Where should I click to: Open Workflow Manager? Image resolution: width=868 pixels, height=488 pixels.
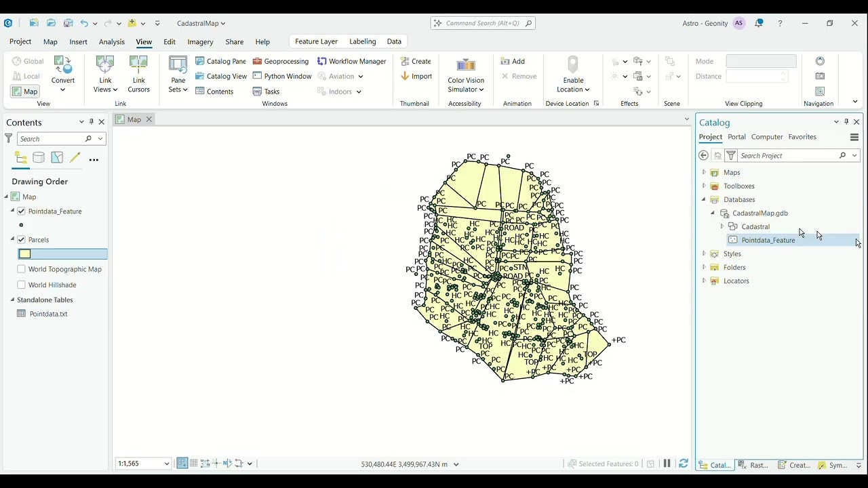(351, 61)
